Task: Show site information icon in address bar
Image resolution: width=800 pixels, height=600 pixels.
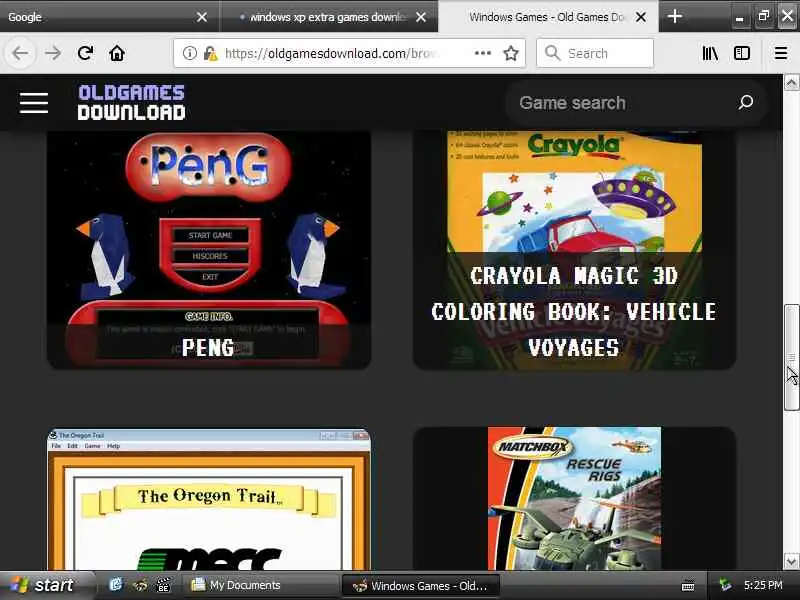Action: pos(189,53)
